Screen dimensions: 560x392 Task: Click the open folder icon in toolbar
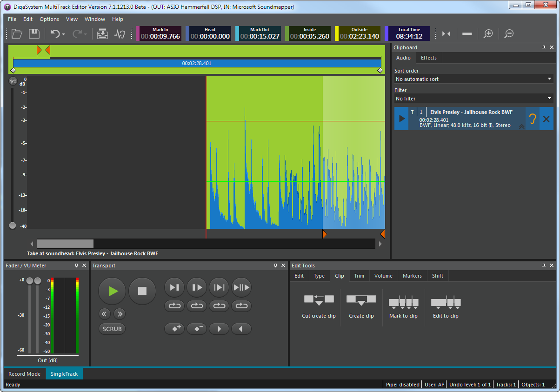point(17,33)
